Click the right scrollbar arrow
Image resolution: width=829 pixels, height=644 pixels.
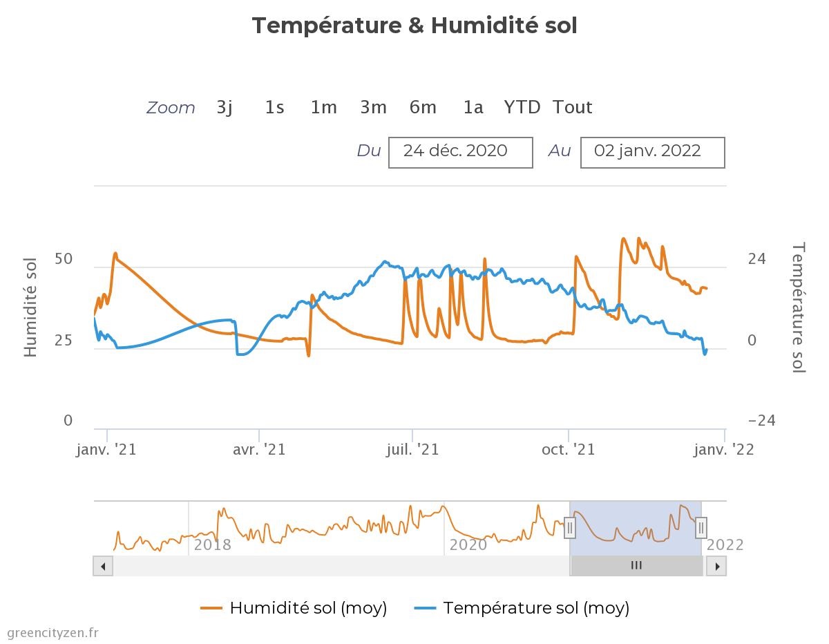pos(716,565)
